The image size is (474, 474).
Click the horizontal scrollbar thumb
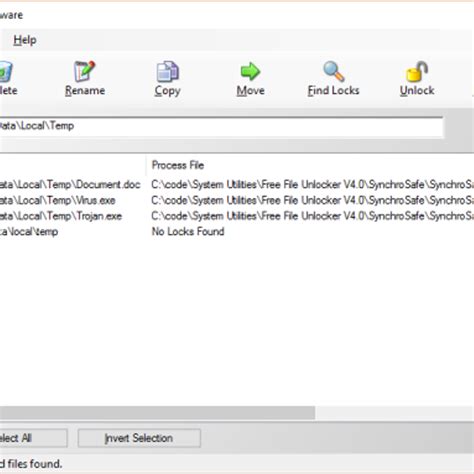point(157,413)
